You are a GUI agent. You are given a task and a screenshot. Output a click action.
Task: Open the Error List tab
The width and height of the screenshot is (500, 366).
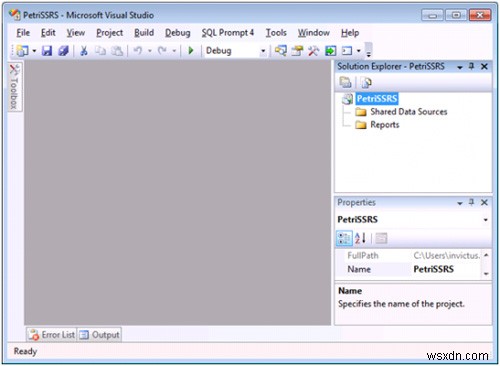click(52, 335)
